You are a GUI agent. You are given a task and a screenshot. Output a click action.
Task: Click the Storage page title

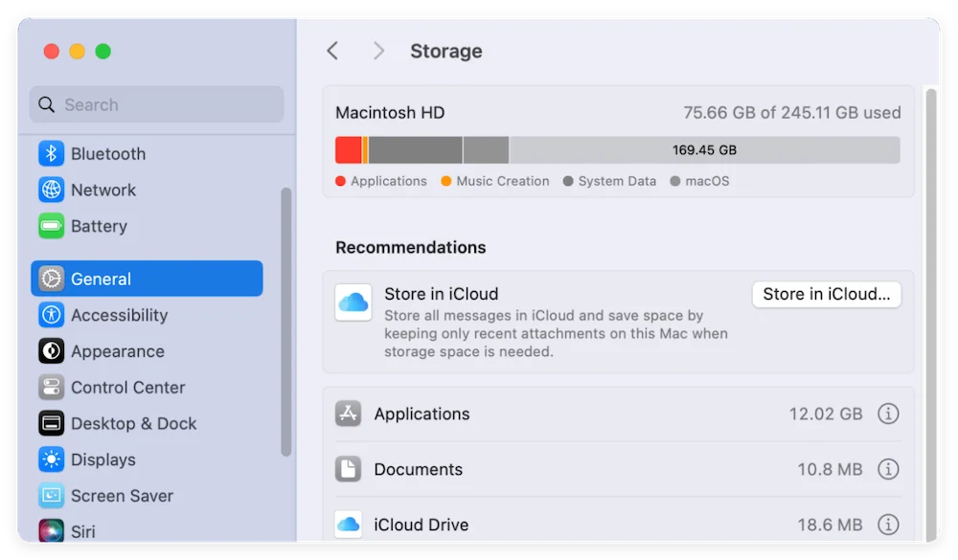pyautogui.click(x=446, y=51)
